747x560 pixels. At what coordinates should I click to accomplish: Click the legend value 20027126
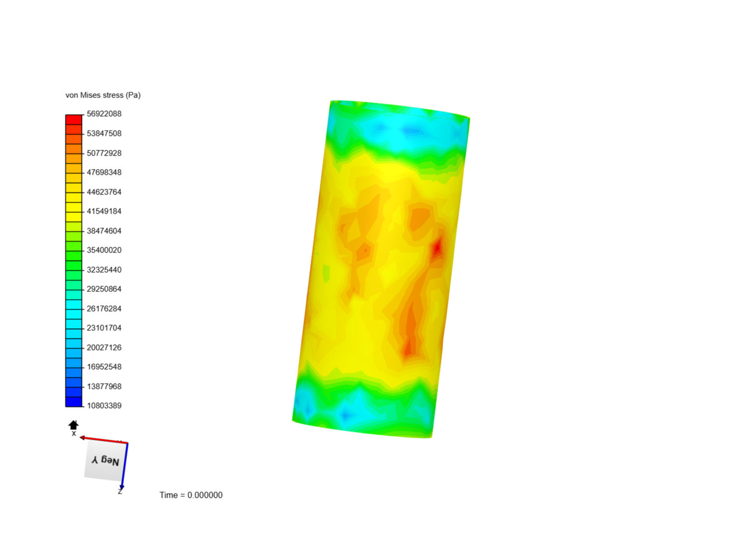tap(104, 347)
